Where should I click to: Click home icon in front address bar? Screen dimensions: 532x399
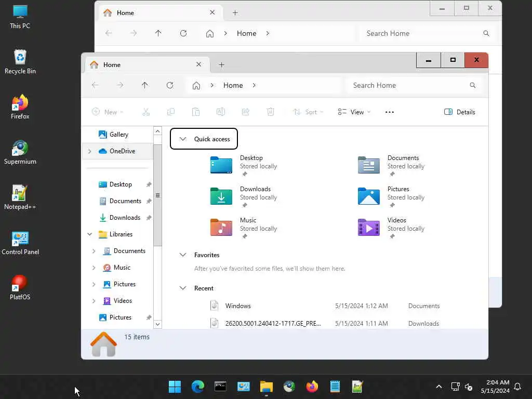(196, 86)
